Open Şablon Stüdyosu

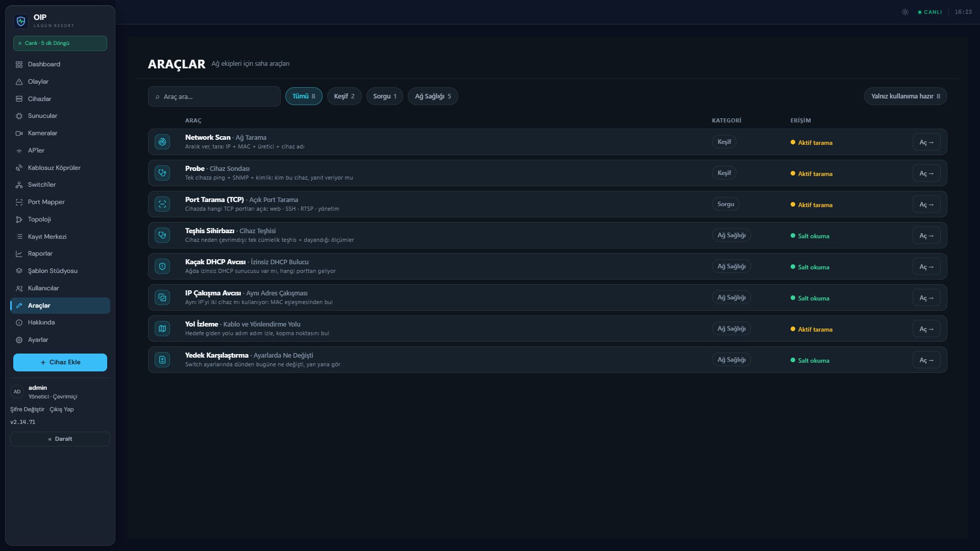60,271
